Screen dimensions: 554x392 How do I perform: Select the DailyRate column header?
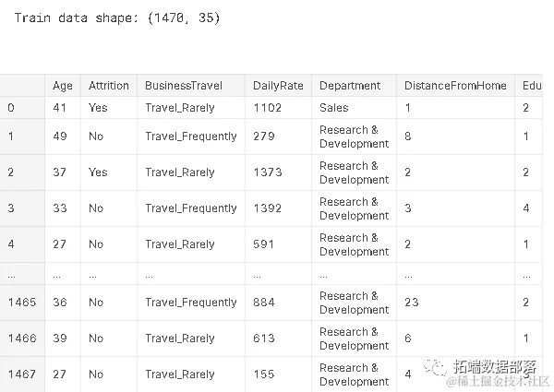click(278, 86)
